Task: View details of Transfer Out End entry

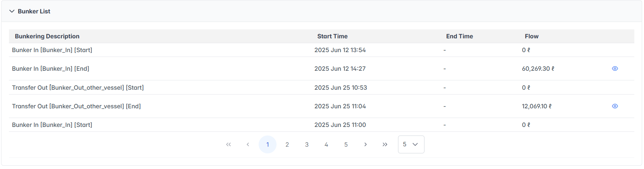Action: click(615, 106)
